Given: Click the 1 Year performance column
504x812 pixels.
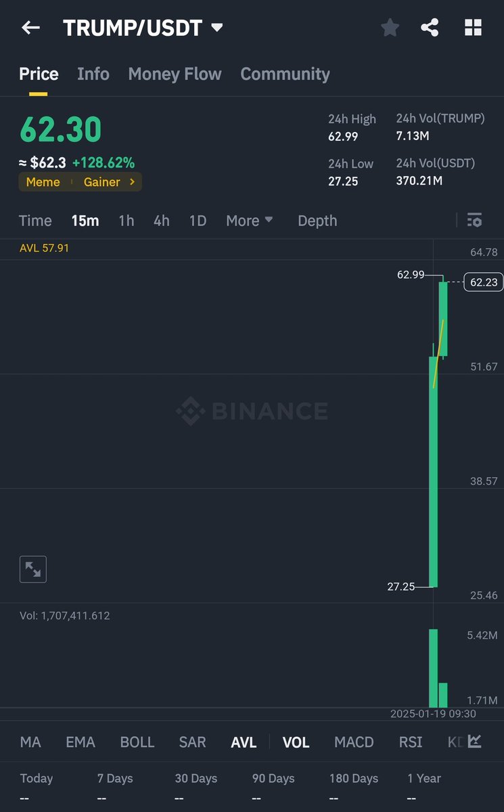Looking at the screenshot, I should 425,788.
